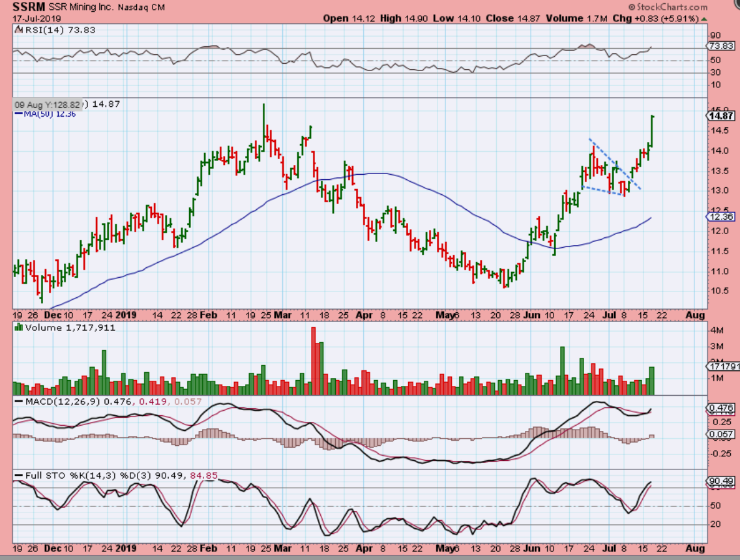Click the 0.476 MACD axis value tag
This screenshot has height=560, width=740.
pyautogui.click(x=720, y=408)
